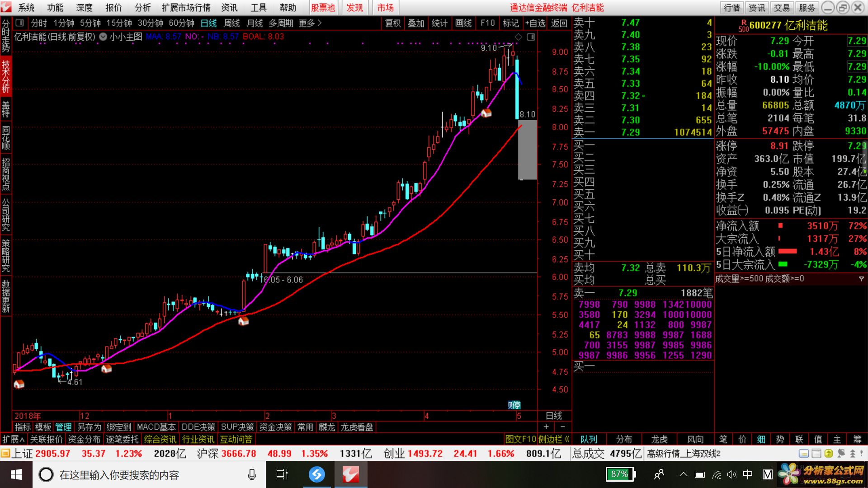
Task: Open volume control in system tray
Action: pyautogui.click(x=731, y=474)
